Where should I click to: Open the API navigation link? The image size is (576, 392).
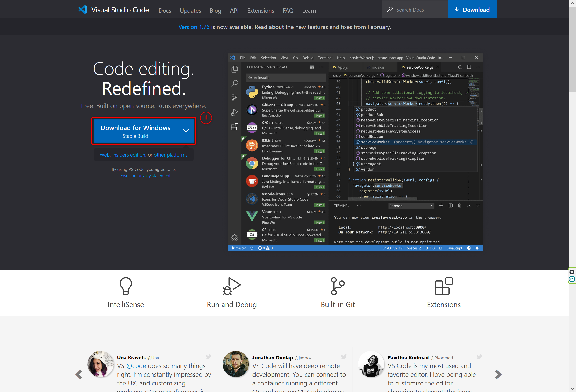tap(234, 10)
